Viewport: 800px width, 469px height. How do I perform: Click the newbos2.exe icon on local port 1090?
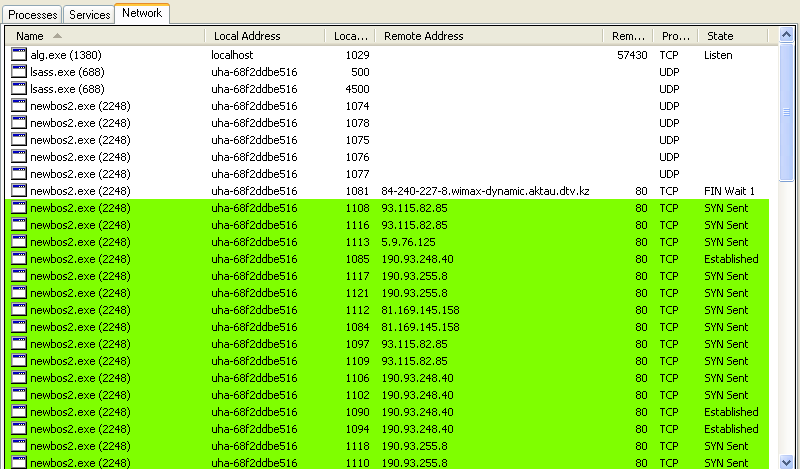point(19,412)
